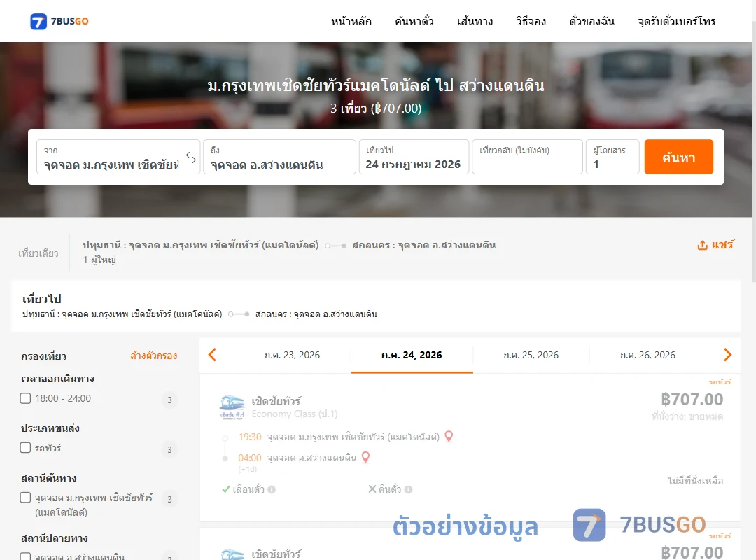The image size is (756, 560).
Task: Open the จุดรับตั๋วเบอร์โทร menu item
Action: click(676, 21)
